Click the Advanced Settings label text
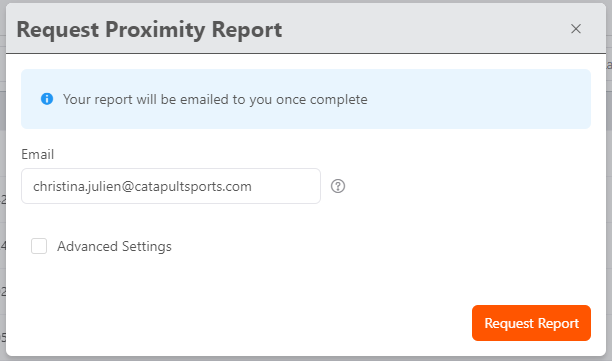This screenshot has height=361, width=612. [114, 246]
